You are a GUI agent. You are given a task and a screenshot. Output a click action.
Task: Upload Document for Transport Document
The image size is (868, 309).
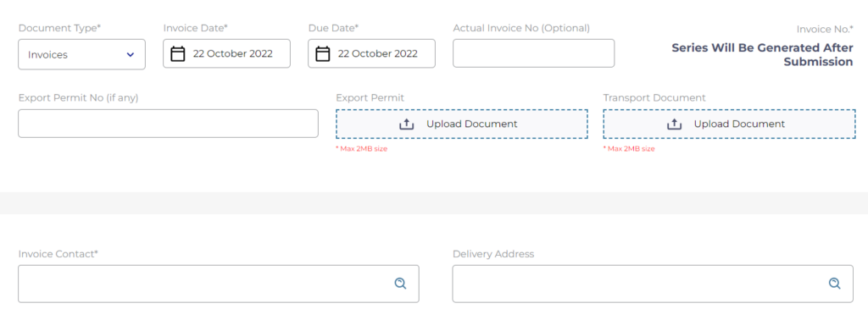pyautogui.click(x=729, y=124)
